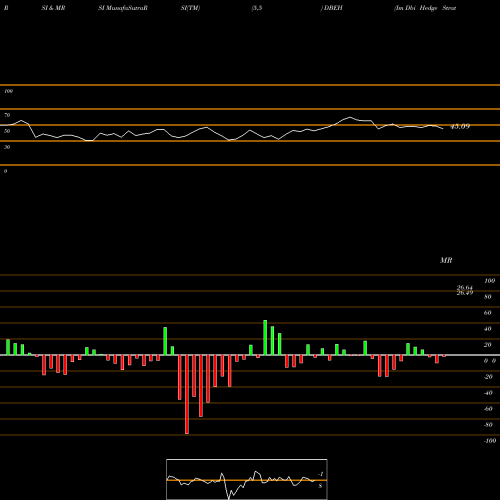Click the 'SI MunafaSutraR' header text
500x500 pixels.
123,8
